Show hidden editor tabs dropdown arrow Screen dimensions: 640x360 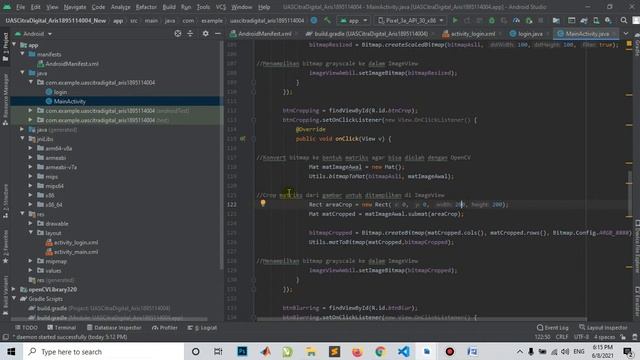(626, 33)
